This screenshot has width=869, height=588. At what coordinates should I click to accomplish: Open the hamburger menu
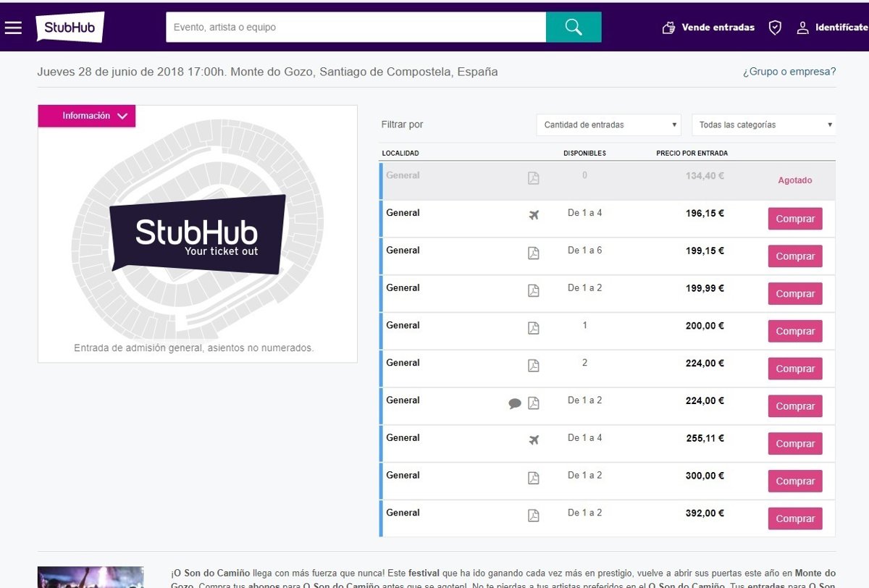click(13, 28)
